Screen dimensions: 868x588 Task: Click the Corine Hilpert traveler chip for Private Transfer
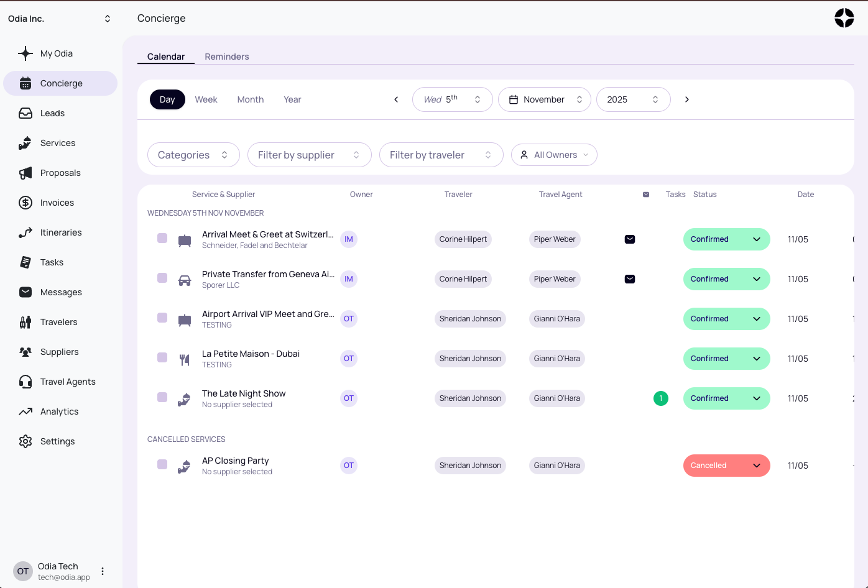click(463, 279)
